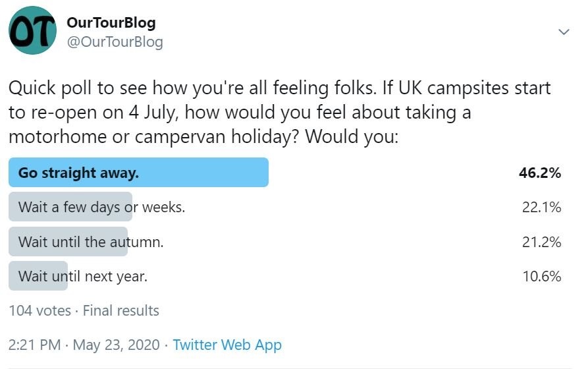Open the Twitter Web App link
588x369 pixels.
coord(227,345)
